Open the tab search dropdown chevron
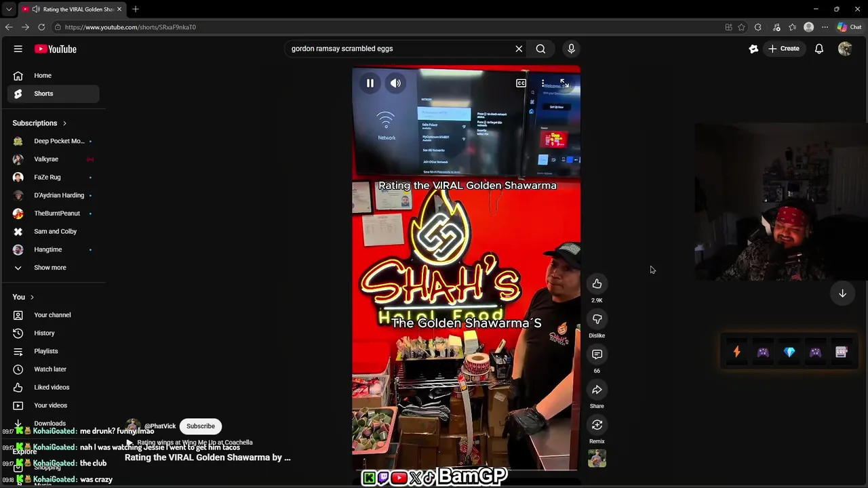The height and width of the screenshot is (488, 868). click(x=8, y=9)
